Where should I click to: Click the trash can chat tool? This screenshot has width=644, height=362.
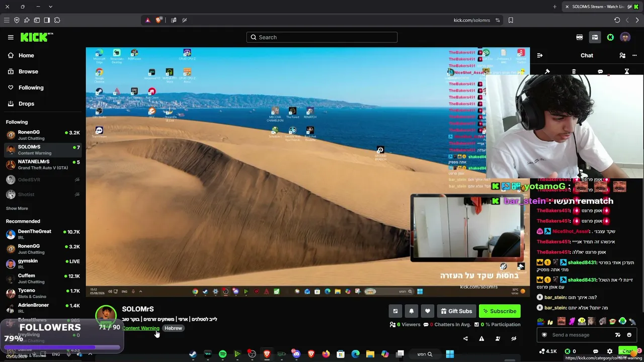coord(574,71)
